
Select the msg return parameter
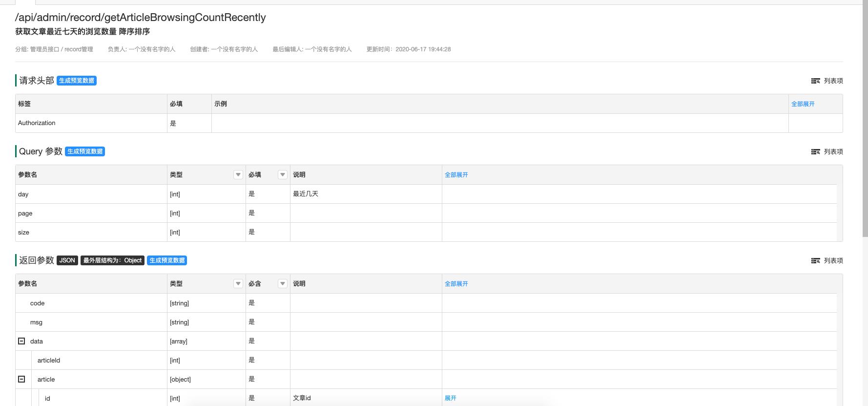click(x=36, y=322)
